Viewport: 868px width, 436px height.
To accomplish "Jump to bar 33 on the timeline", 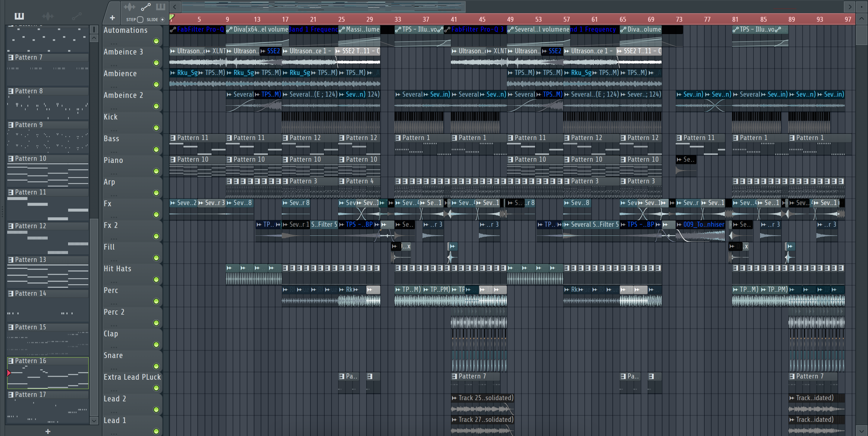I will 398,20.
